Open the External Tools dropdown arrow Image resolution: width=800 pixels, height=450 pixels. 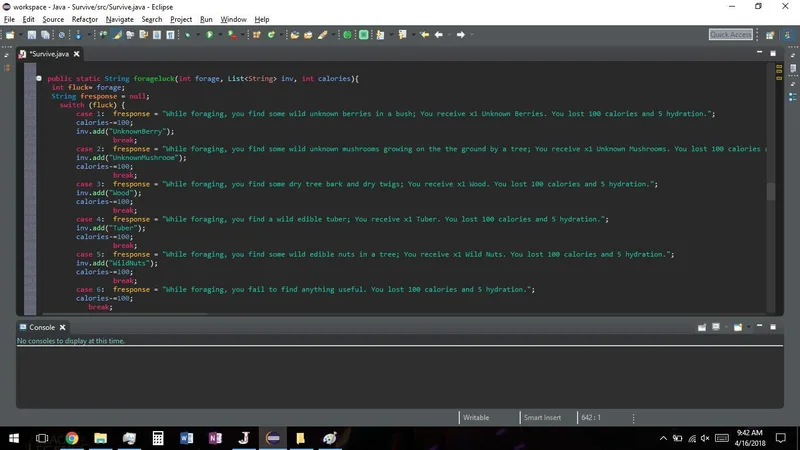[242, 35]
